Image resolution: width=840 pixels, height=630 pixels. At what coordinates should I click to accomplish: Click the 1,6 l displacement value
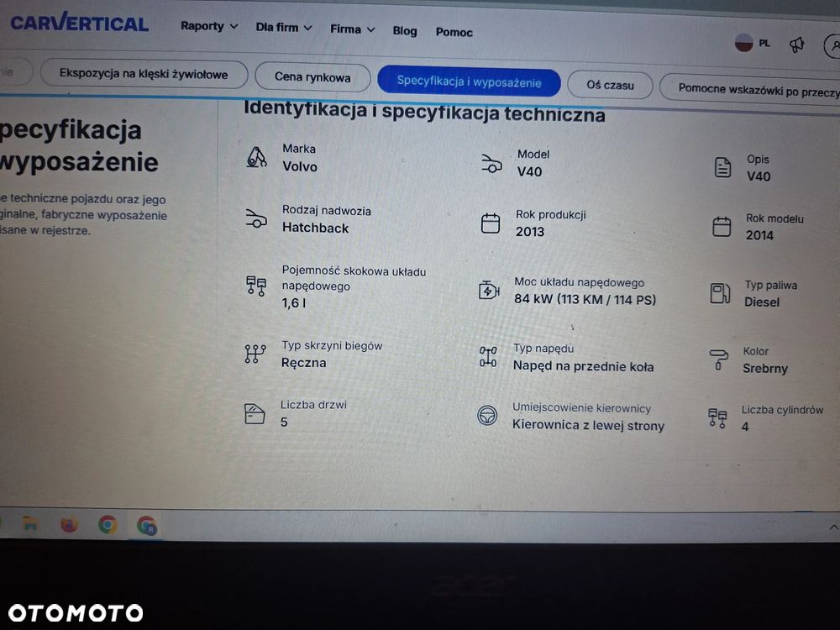(x=294, y=303)
